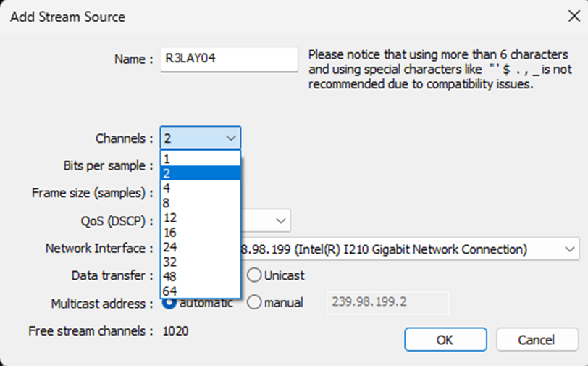Pick 32 channels in the list
The image size is (588, 366).
(x=200, y=262)
